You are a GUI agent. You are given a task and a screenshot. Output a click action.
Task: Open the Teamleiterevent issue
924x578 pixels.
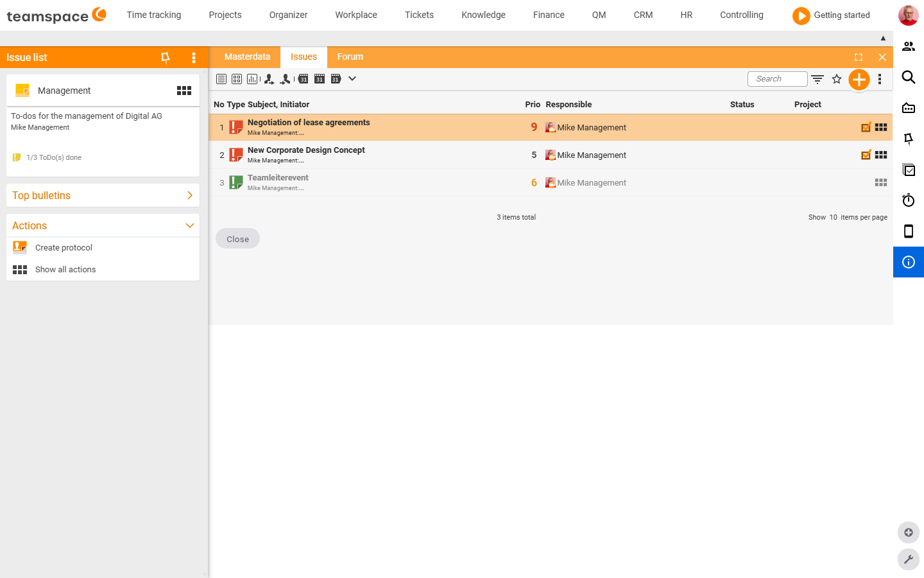[x=278, y=177]
